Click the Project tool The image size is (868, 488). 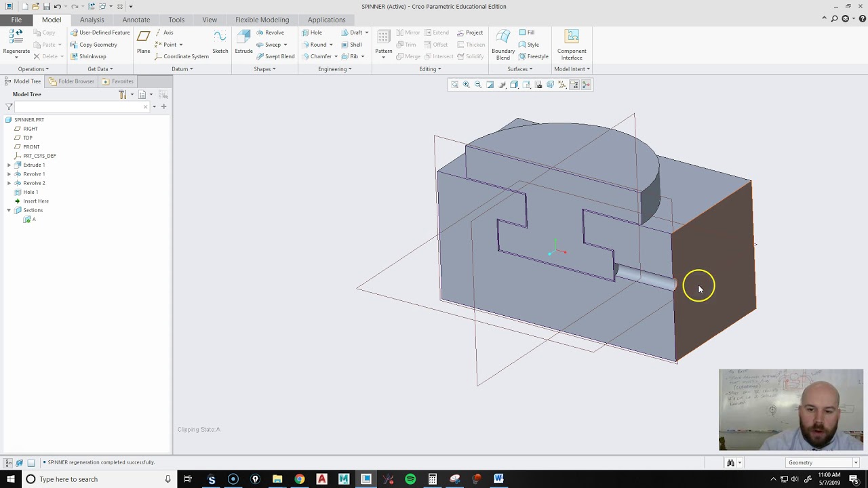click(x=470, y=33)
